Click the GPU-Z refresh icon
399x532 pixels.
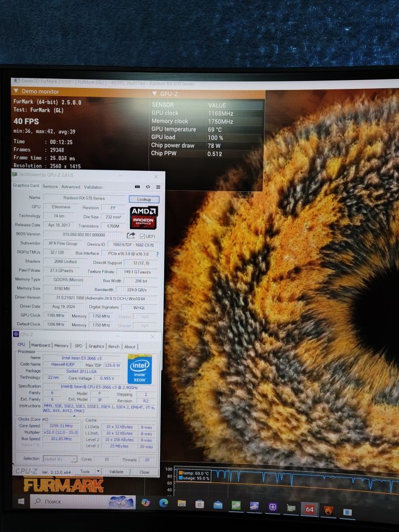pos(148,187)
